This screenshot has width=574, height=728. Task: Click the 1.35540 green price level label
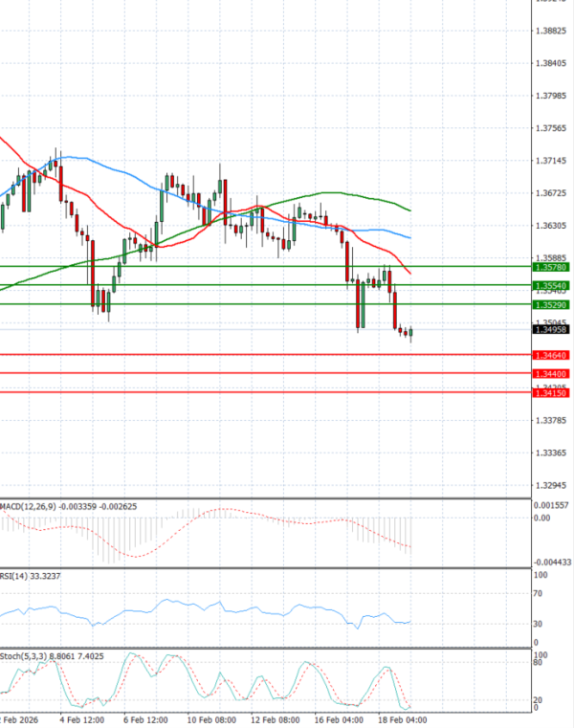(550, 286)
